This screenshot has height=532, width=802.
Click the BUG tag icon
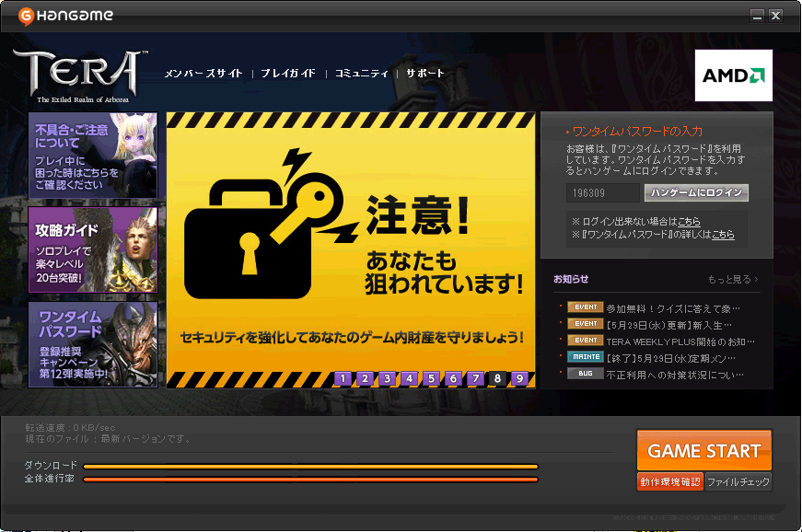point(585,374)
